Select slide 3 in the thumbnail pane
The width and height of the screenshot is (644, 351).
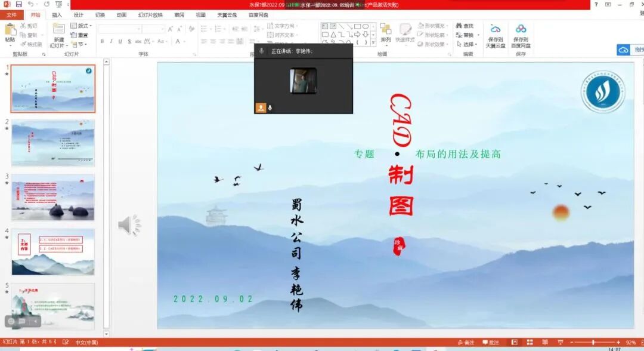tap(52, 196)
